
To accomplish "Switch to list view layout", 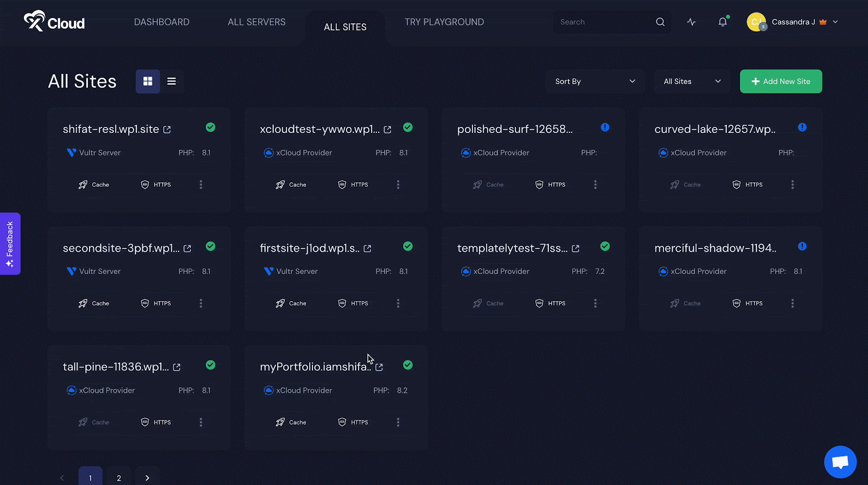I will pyautogui.click(x=171, y=81).
